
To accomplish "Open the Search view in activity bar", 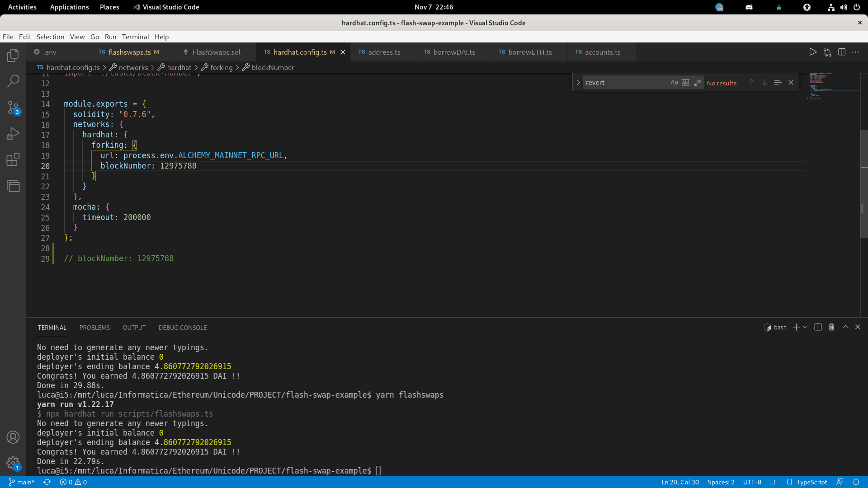I will pos(13,81).
